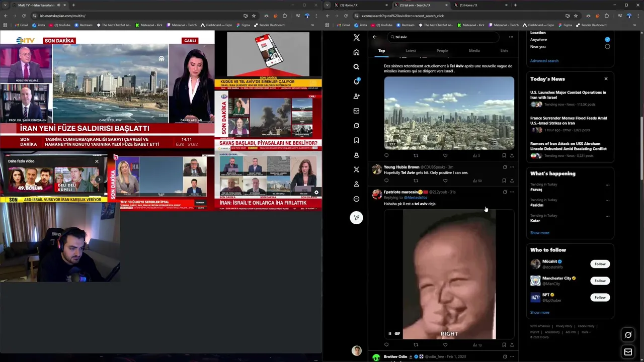Close 'Daha fazla video' overlay
Image resolution: width=644 pixels, height=362 pixels.
(x=97, y=161)
